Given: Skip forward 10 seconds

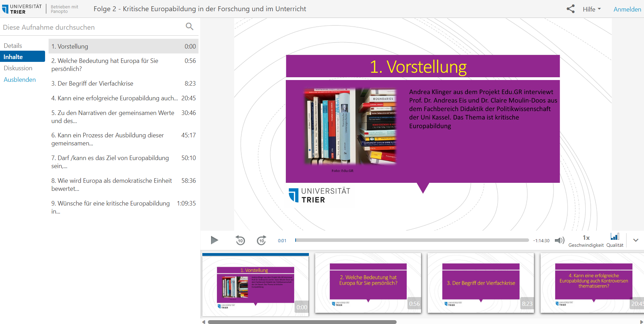Looking at the screenshot, I should 261,240.
